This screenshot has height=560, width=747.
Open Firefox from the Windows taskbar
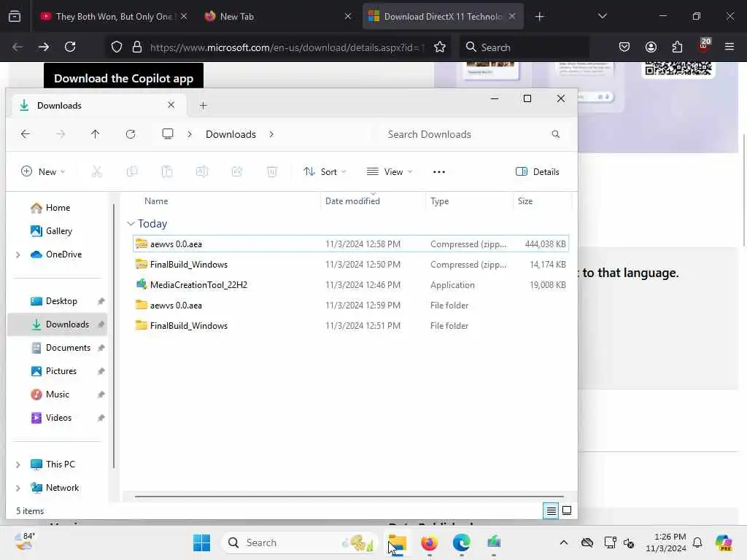429,542
